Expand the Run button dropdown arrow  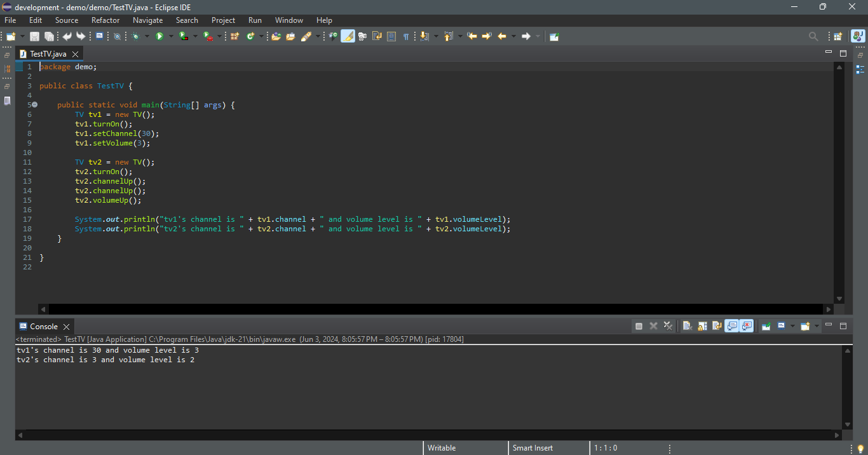[170, 36]
